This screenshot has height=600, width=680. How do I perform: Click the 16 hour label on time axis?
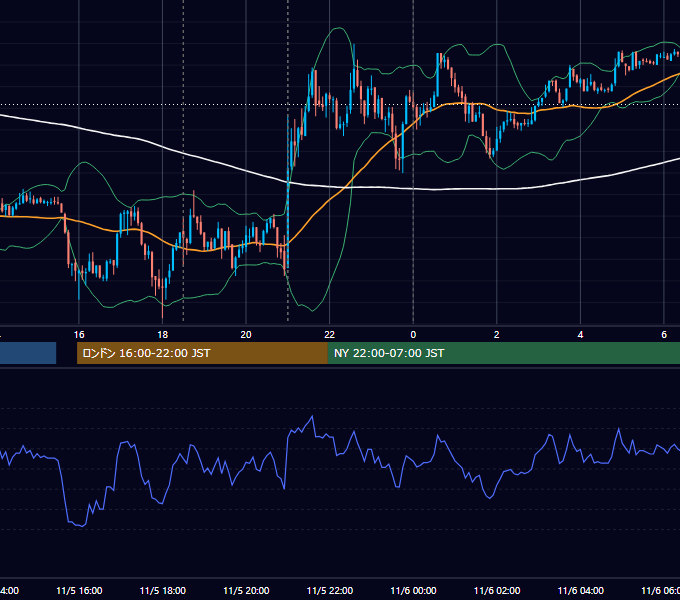pyautogui.click(x=79, y=335)
